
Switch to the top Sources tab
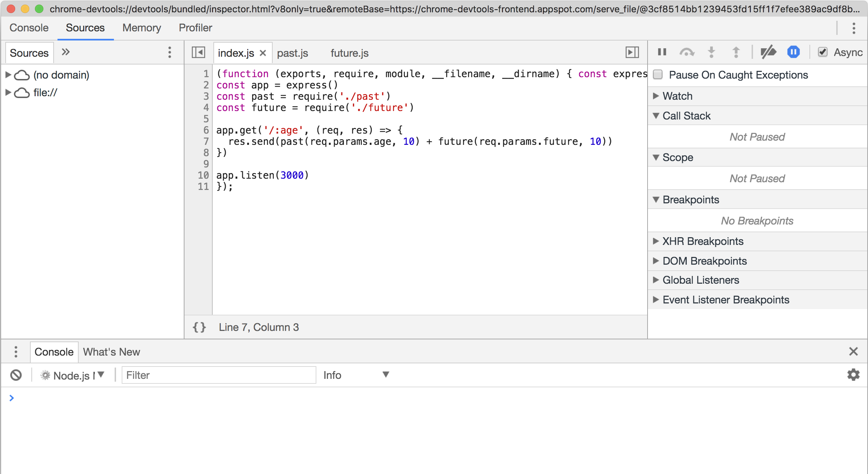[85, 28]
